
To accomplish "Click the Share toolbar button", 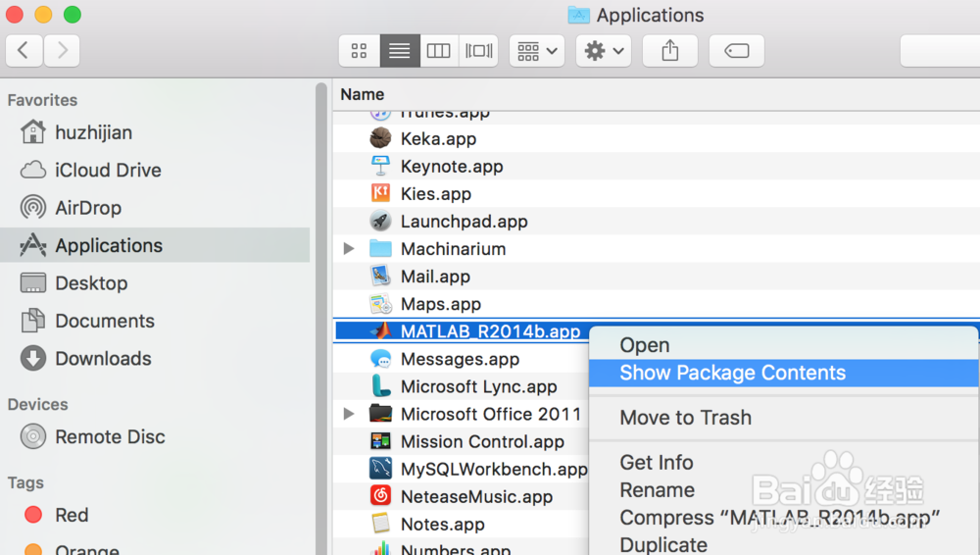I will (670, 51).
